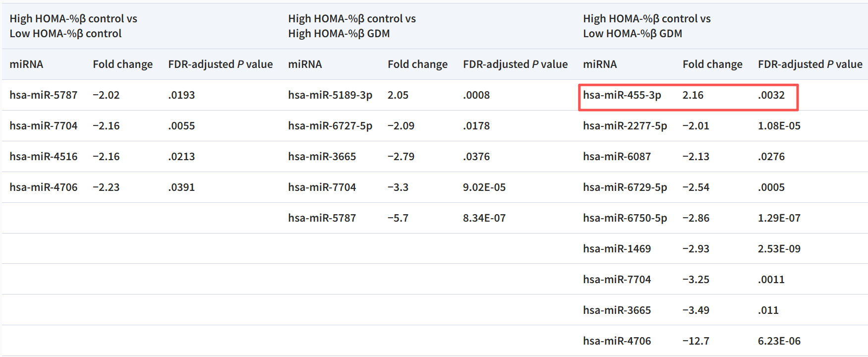Select the hsa-miR-4516 cell
868x357 pixels.
pyautogui.click(x=43, y=157)
